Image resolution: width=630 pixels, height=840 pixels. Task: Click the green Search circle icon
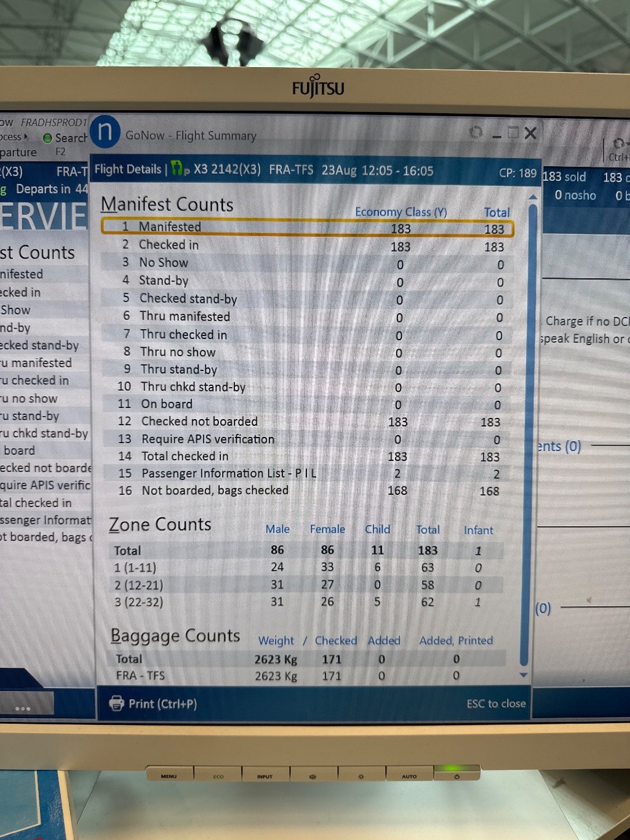(x=47, y=138)
